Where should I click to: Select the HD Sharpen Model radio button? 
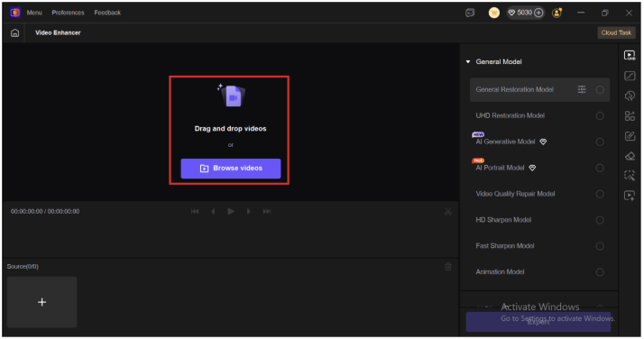(600, 220)
